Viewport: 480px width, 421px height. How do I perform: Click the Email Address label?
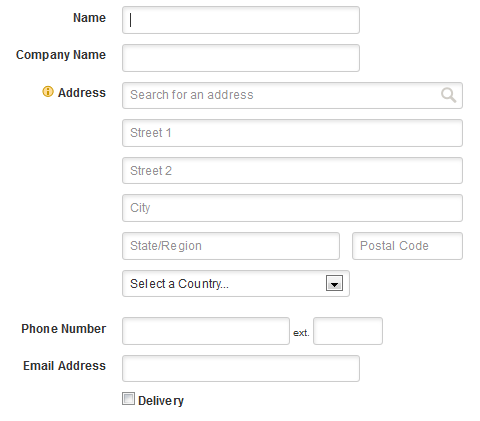[x=64, y=366]
